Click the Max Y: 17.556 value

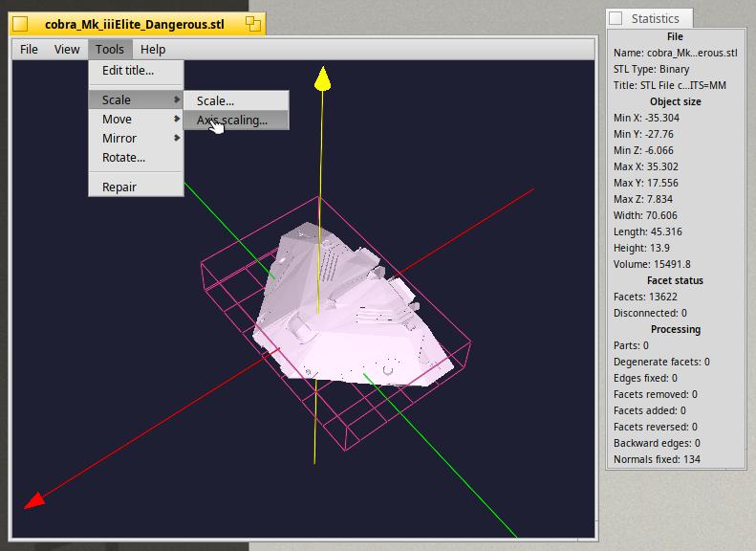(645, 183)
